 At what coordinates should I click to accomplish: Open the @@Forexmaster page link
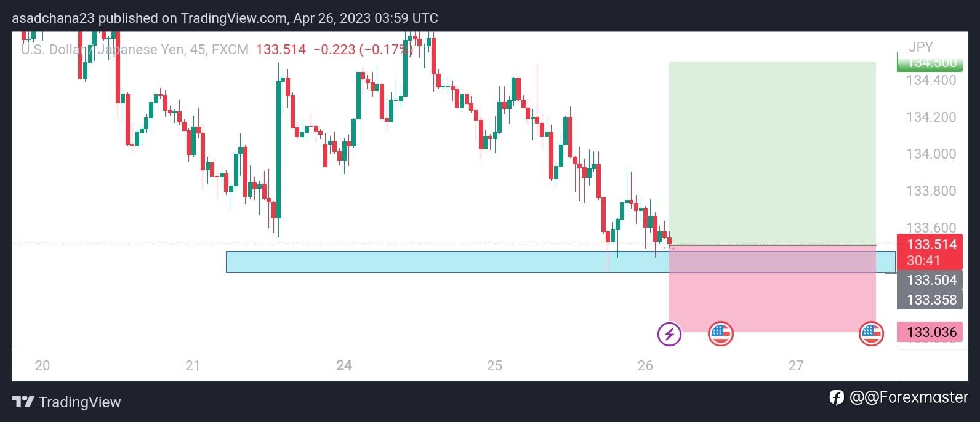tap(909, 397)
